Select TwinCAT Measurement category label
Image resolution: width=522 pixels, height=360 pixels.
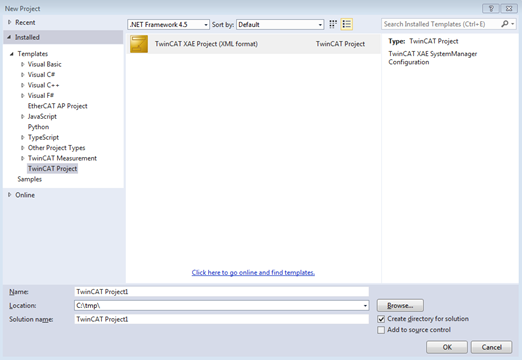pos(62,158)
